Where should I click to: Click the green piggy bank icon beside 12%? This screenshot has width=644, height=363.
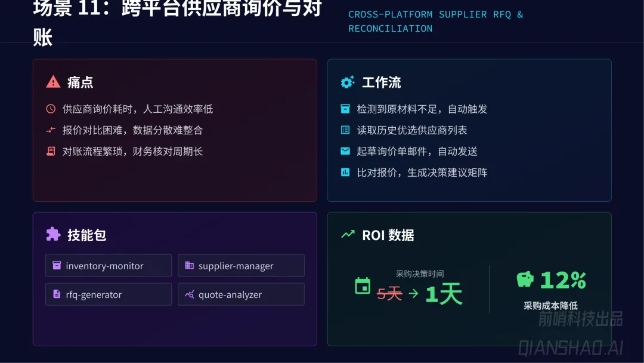click(x=525, y=279)
